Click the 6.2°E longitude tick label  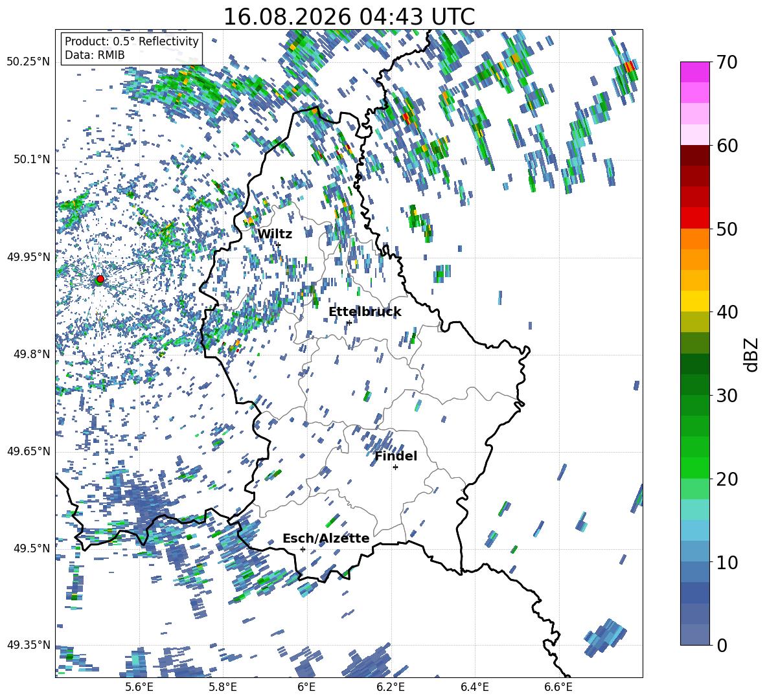coord(391,688)
